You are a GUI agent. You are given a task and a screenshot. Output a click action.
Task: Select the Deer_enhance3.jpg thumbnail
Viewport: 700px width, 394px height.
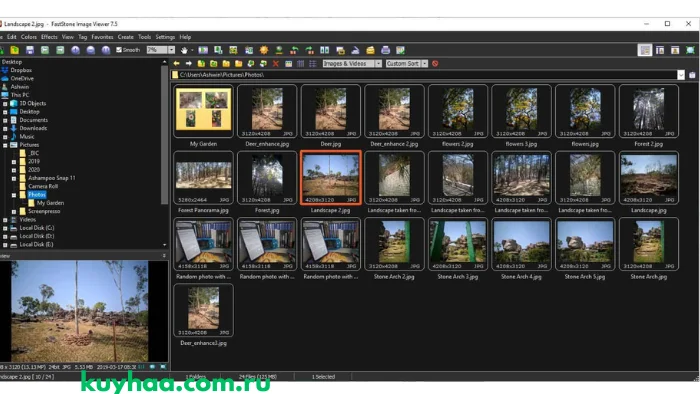204,310
